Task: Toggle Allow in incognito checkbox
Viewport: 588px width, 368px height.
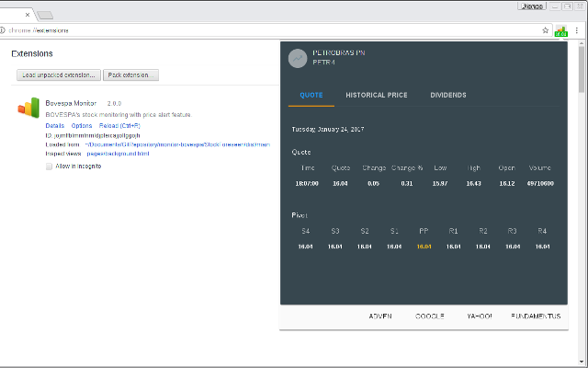Action: (x=49, y=167)
